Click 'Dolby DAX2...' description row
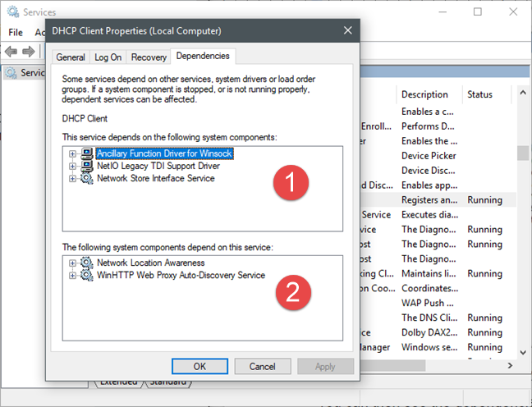Image resolution: width=532 pixels, height=407 pixels. click(x=429, y=332)
